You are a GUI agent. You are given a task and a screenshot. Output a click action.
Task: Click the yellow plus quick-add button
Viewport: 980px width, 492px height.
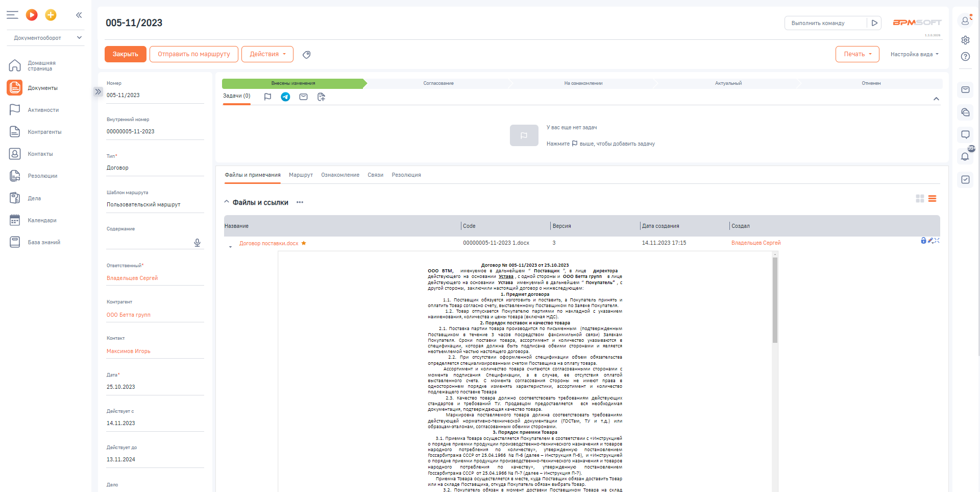tap(51, 15)
